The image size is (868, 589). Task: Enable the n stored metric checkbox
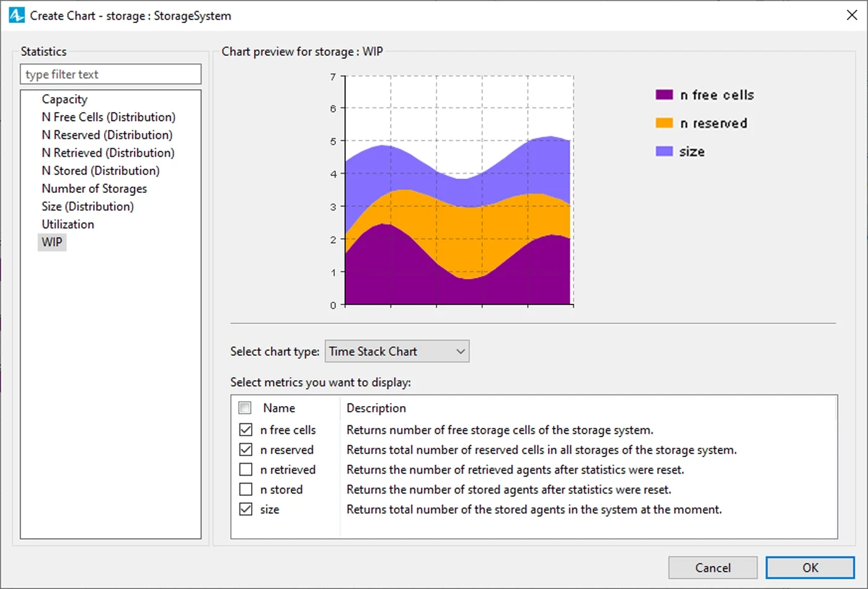pos(246,489)
